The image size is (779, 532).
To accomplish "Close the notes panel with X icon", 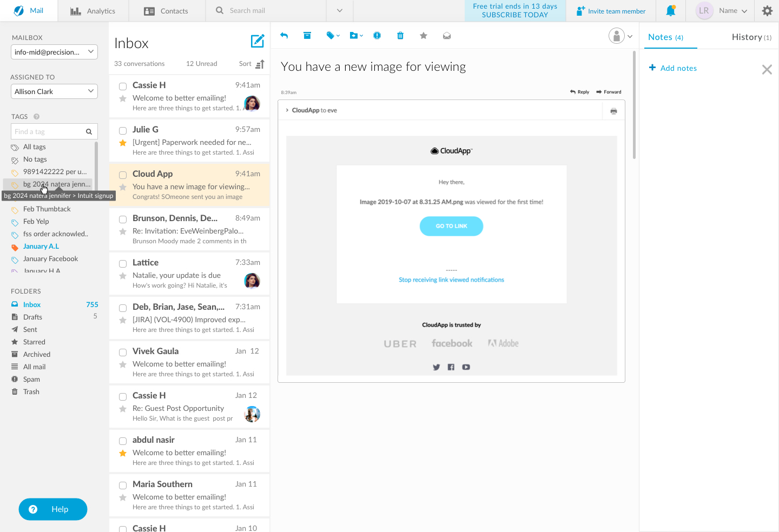I will point(767,69).
